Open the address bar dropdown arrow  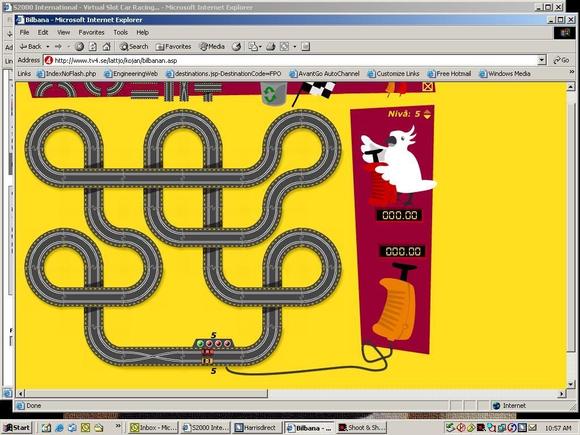542,60
